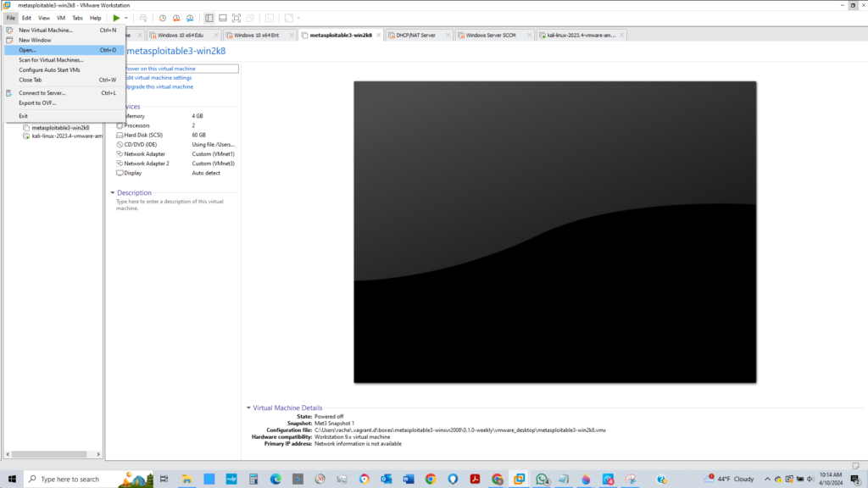Close the metasploitable3-win2k8 tab

(x=379, y=36)
